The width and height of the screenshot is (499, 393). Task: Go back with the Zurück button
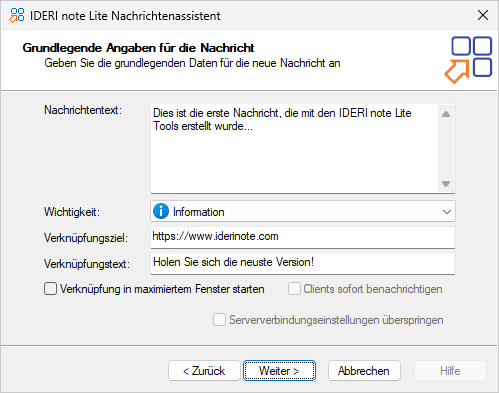click(204, 370)
